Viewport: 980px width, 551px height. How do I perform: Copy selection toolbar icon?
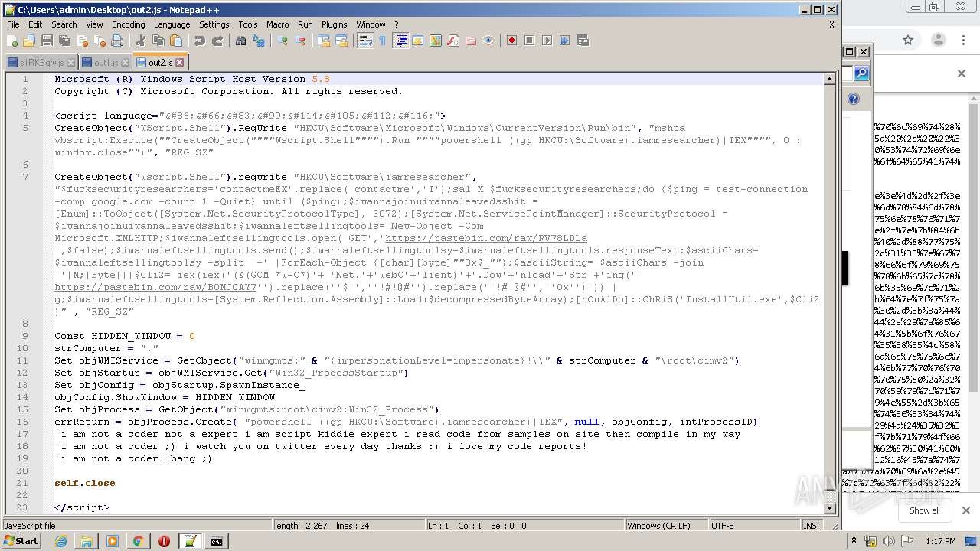pyautogui.click(x=158, y=41)
